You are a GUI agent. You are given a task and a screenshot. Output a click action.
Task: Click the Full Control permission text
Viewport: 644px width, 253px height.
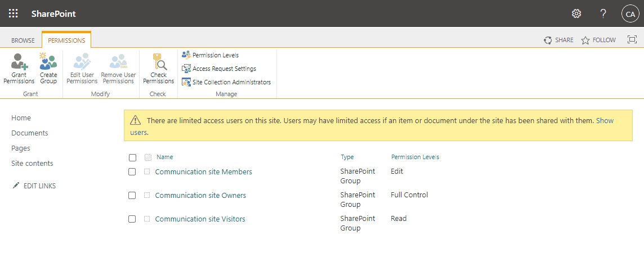point(409,195)
